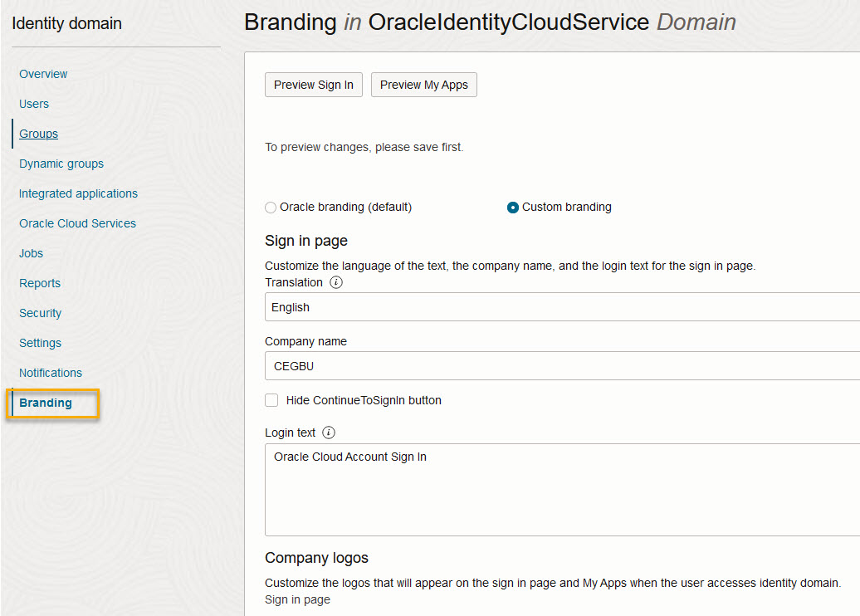860x616 pixels.
Task: Open Integrated applications page
Action: point(78,193)
